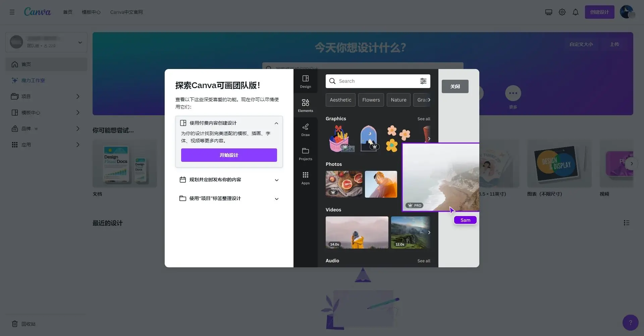Expand 应用 submenu arrow
The image size is (644, 336).
pos(78,145)
